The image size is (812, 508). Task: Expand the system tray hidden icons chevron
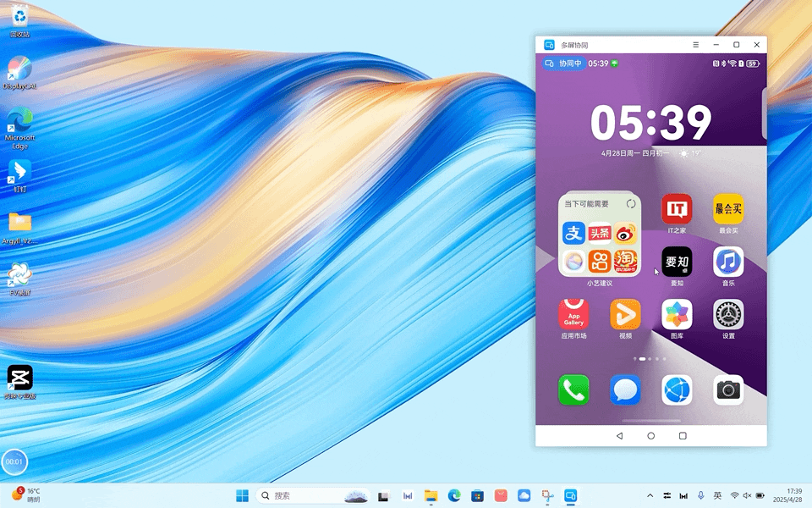650,495
